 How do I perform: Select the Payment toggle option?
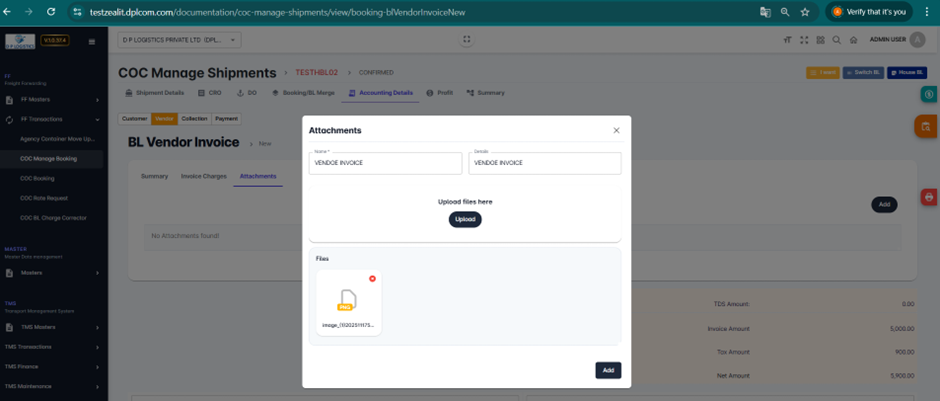[226, 118]
